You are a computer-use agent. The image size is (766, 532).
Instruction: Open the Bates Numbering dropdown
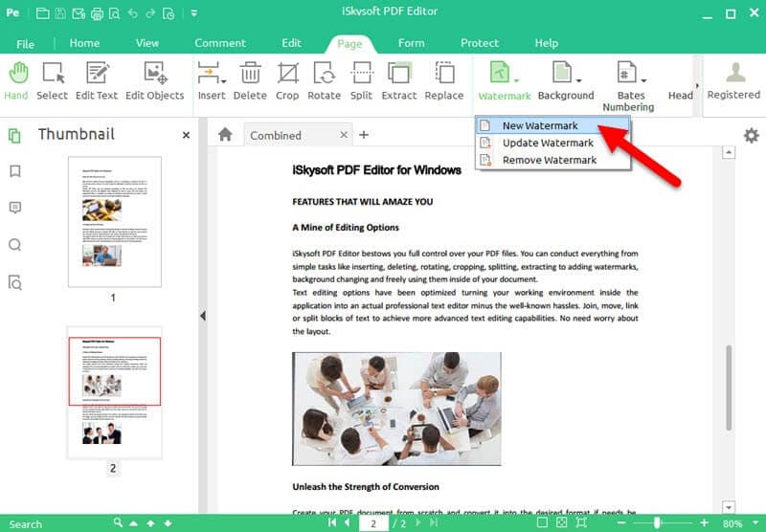point(629,86)
